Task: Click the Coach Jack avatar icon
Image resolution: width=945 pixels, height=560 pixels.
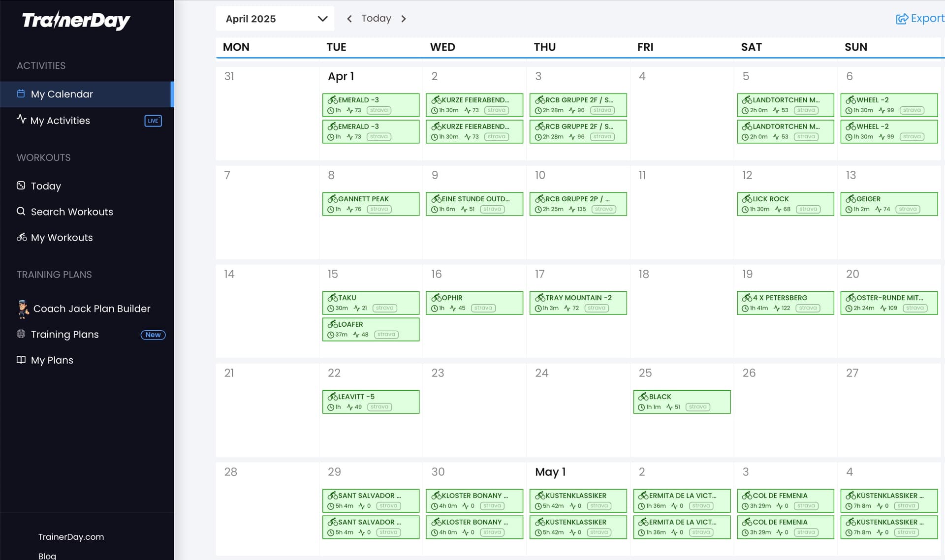Action: pyautogui.click(x=23, y=309)
